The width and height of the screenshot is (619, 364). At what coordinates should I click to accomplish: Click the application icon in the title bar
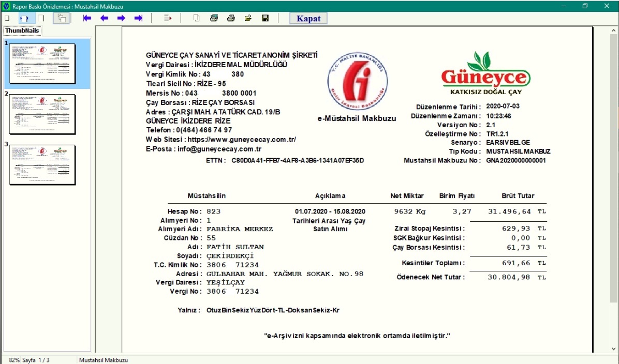6,6
